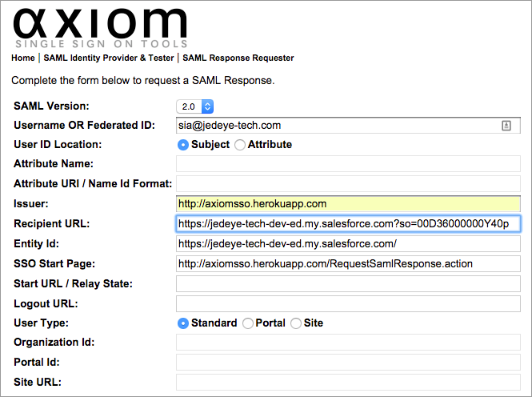Click the 'Logout URL:' label
This screenshot has height=397, width=532.
tap(46, 303)
